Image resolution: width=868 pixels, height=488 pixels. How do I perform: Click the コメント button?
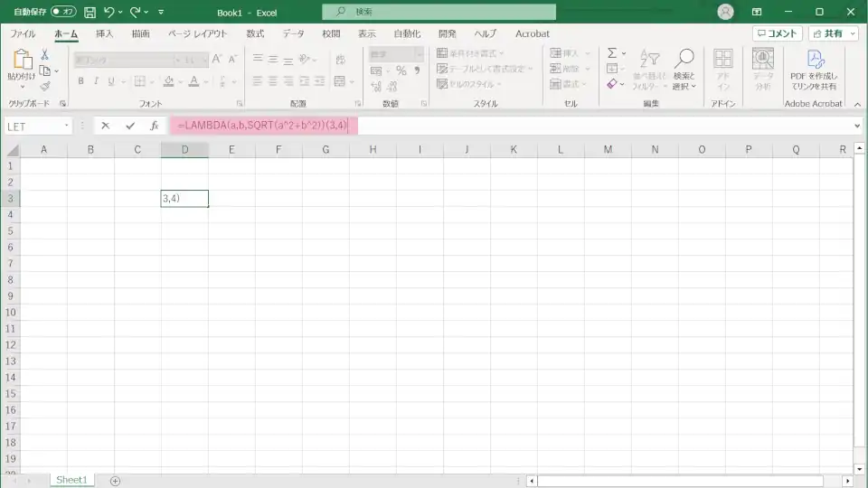[777, 33]
